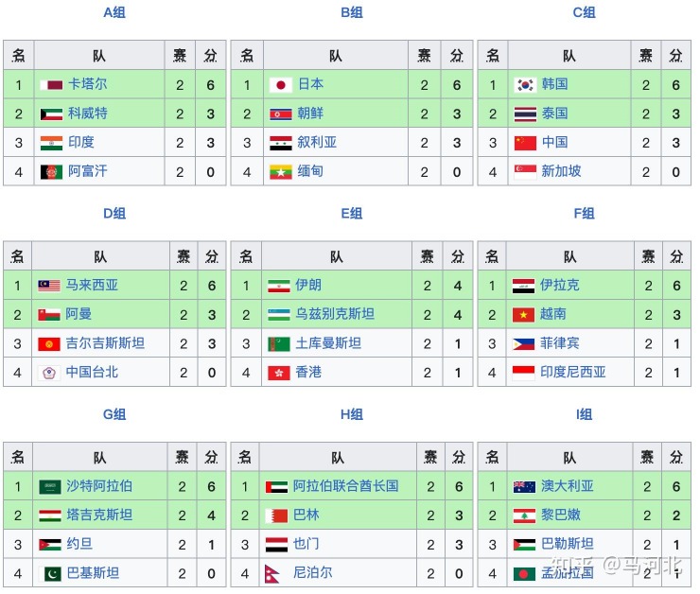Open the 中国 team link in Group C
Screen dimensions: 700x594
555,143
